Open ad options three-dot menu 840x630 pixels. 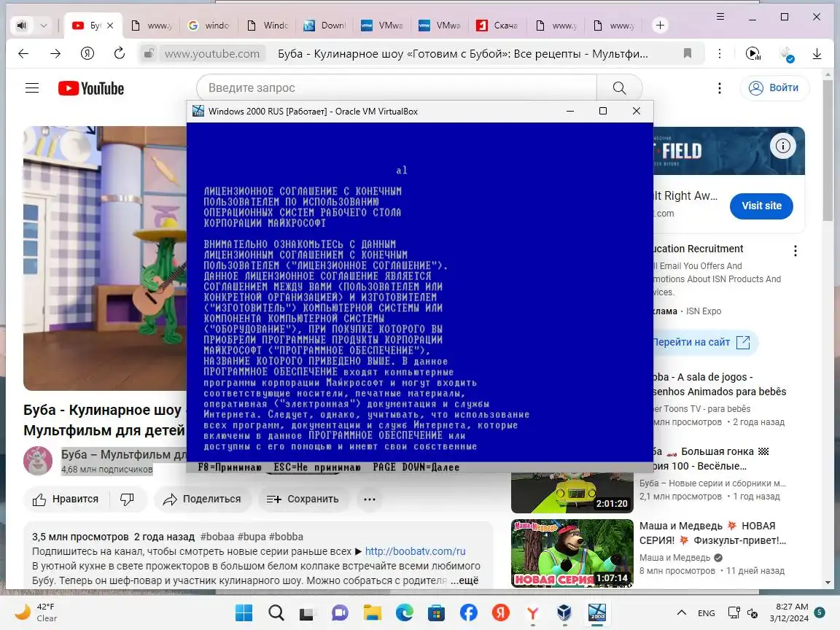click(x=795, y=251)
